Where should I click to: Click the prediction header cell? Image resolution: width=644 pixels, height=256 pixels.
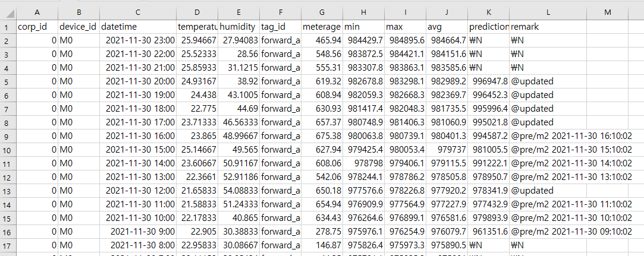[x=489, y=27]
